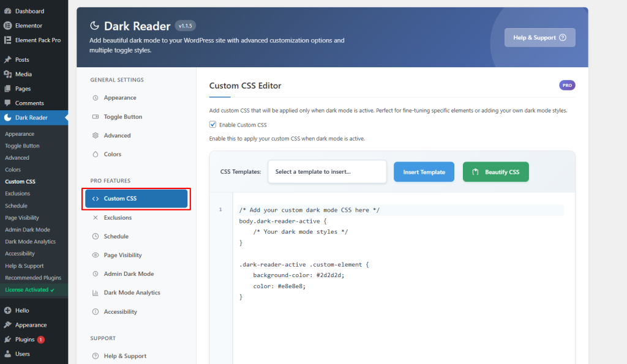The width and height of the screenshot is (627, 364).
Task: Click the Comments bubble icon
Action: coord(7,103)
